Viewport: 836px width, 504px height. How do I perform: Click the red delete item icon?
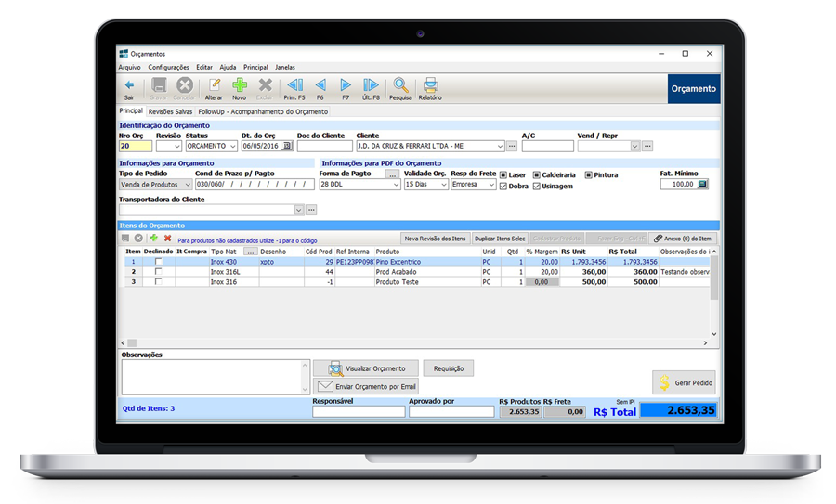coord(168,239)
